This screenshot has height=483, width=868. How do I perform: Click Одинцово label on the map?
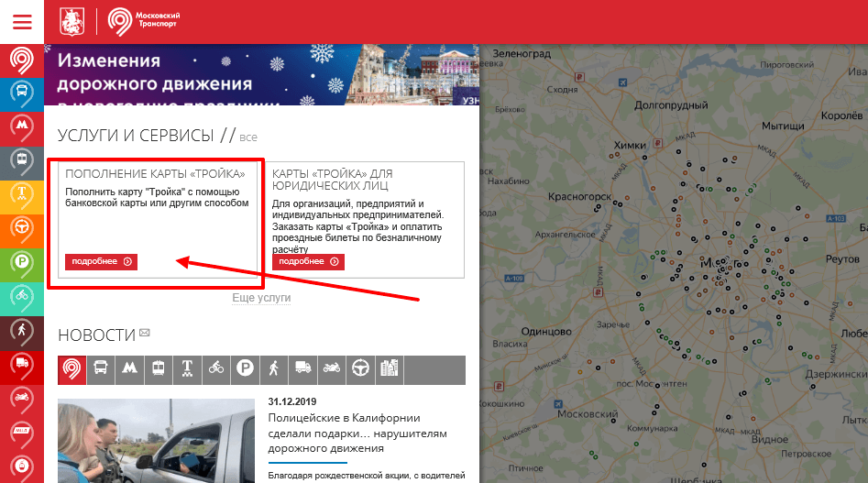(x=546, y=332)
